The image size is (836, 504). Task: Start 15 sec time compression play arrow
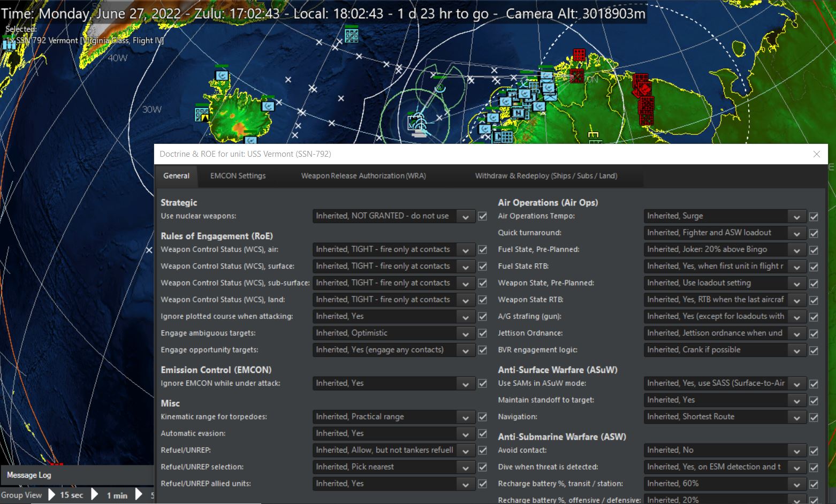pyautogui.click(x=52, y=495)
